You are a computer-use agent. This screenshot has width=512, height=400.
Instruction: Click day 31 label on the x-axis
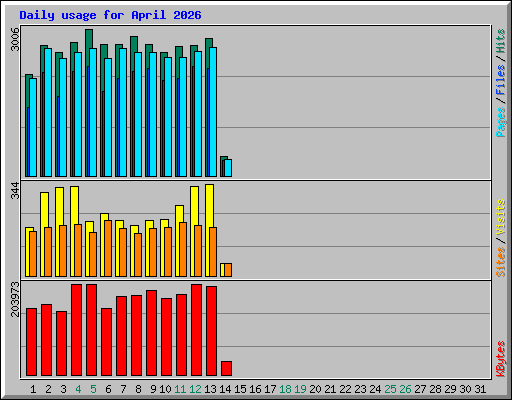pos(480,389)
